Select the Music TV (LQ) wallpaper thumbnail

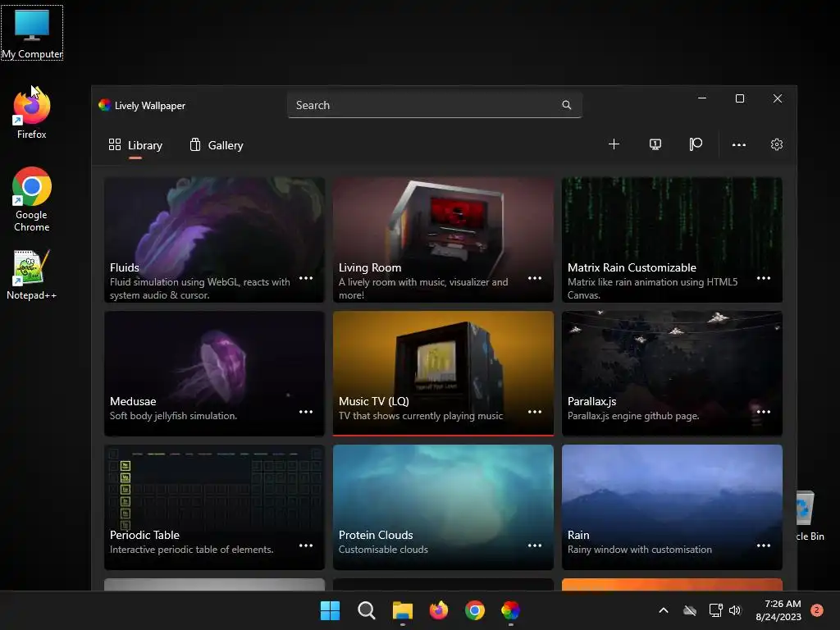point(443,373)
